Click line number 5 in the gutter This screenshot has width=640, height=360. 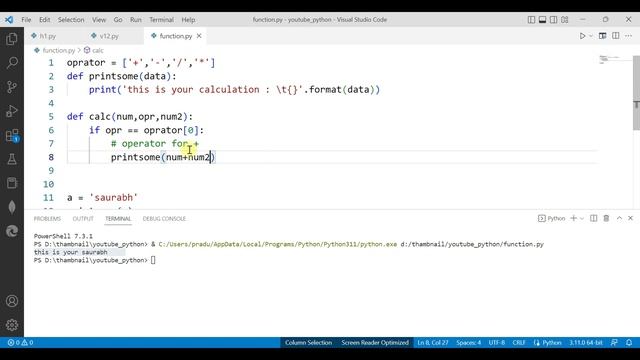point(51,117)
